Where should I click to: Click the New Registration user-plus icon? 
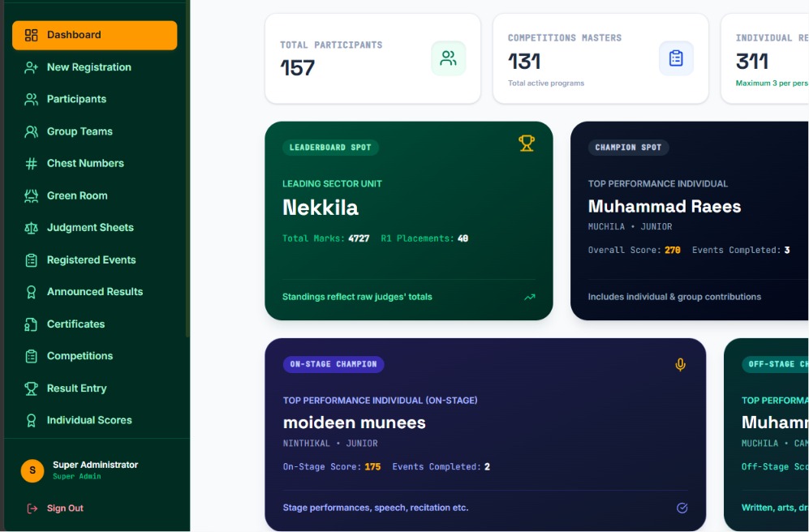(31, 67)
